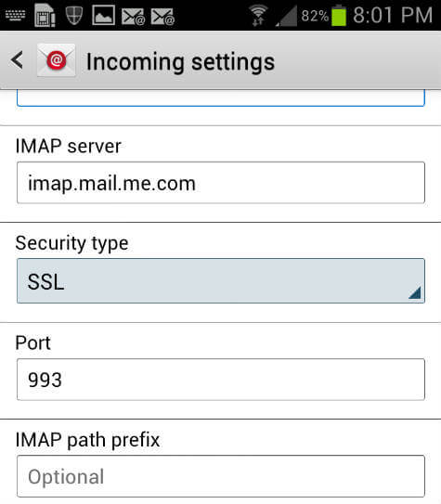
Task: Click the IMAP server field imap.mail.me.com
Action: point(221,183)
